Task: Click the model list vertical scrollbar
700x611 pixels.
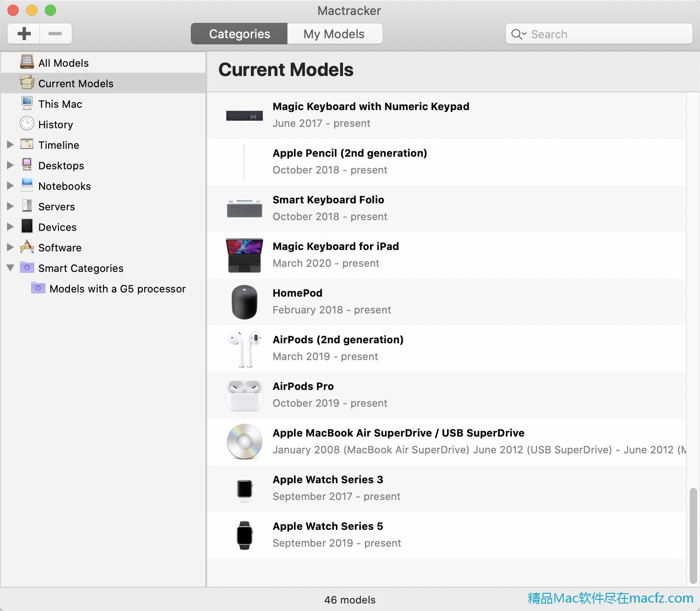Action: click(693, 536)
